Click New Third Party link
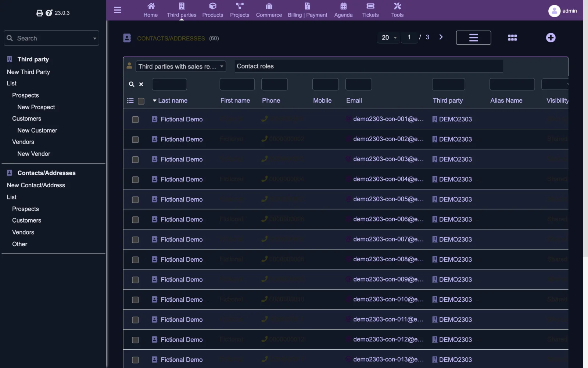588x368 pixels. pyautogui.click(x=28, y=72)
